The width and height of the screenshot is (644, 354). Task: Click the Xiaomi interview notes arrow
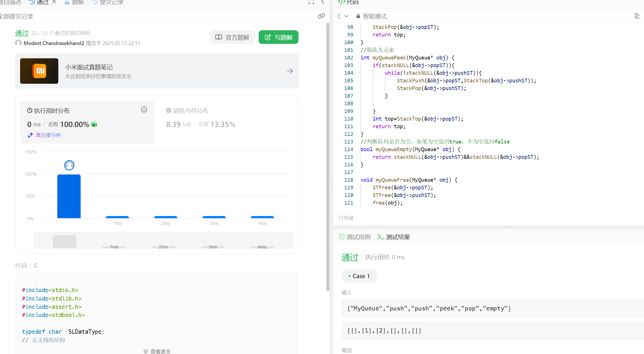[x=290, y=71]
